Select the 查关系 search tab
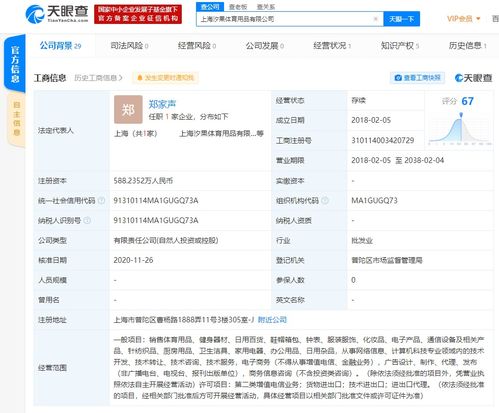 pos(266,7)
